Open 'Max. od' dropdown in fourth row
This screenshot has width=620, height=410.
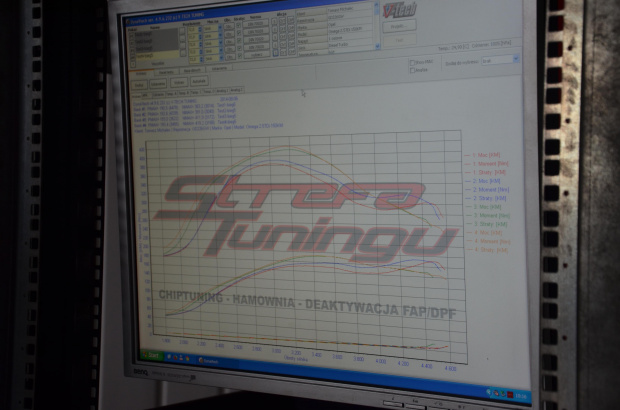pos(221,51)
